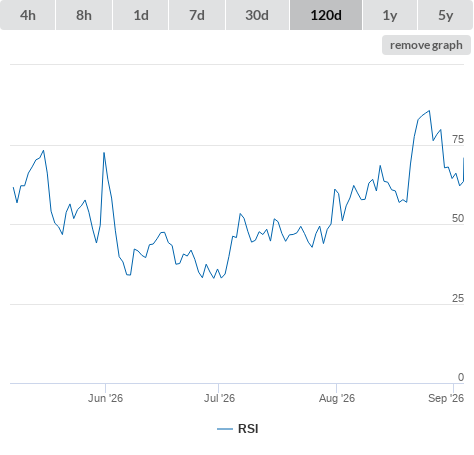The height and width of the screenshot is (455, 474).
Task: Toggle the RSI series via legend label
Action: point(248,429)
